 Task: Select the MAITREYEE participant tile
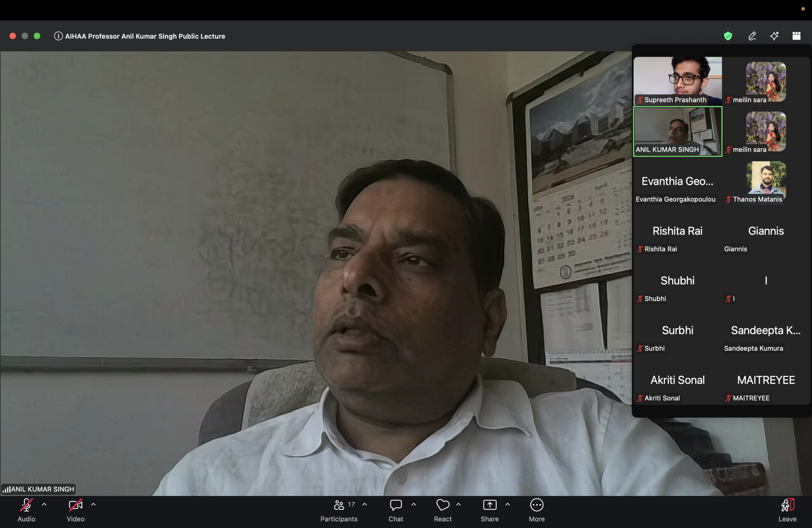tap(766, 380)
